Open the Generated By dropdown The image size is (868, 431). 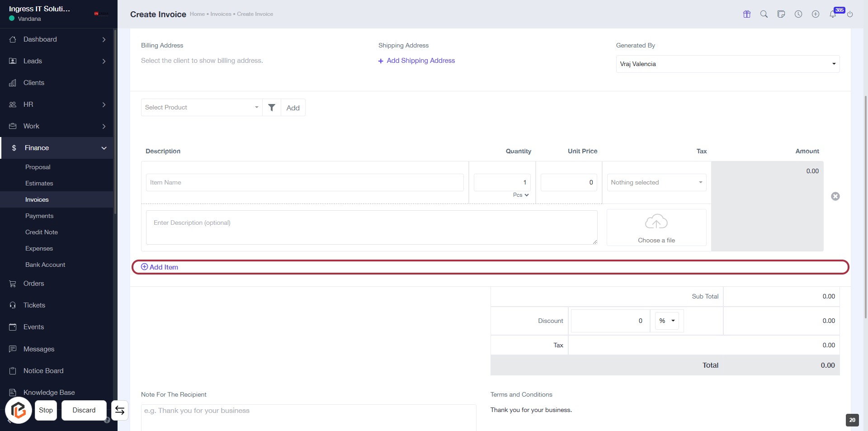[727, 64]
